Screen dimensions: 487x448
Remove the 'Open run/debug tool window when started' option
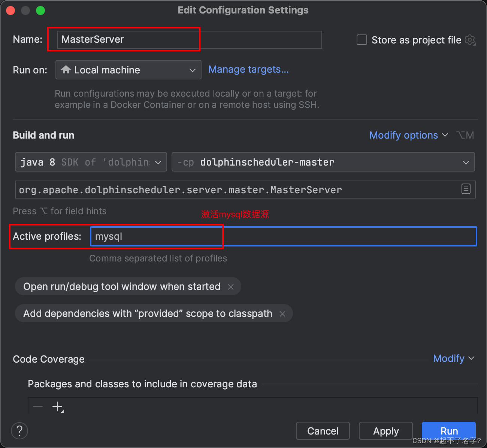click(231, 287)
